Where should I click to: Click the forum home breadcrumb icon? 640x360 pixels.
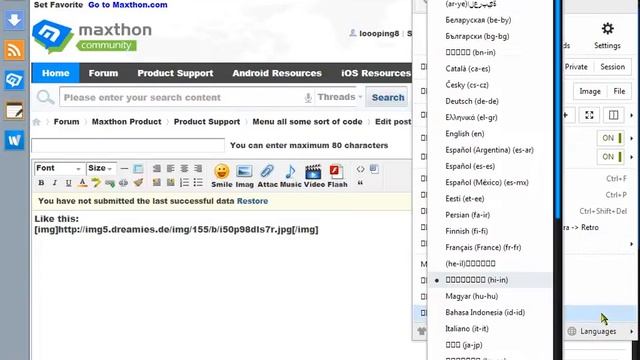click(37, 122)
